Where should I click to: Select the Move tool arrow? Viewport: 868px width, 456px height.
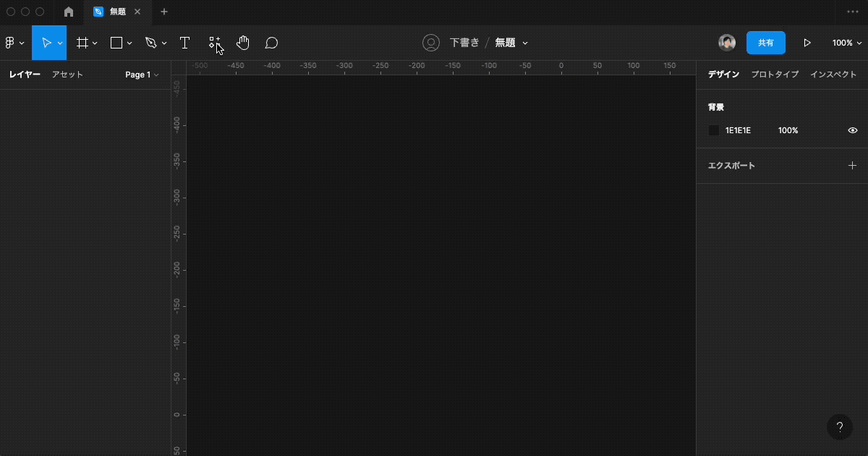pos(46,43)
